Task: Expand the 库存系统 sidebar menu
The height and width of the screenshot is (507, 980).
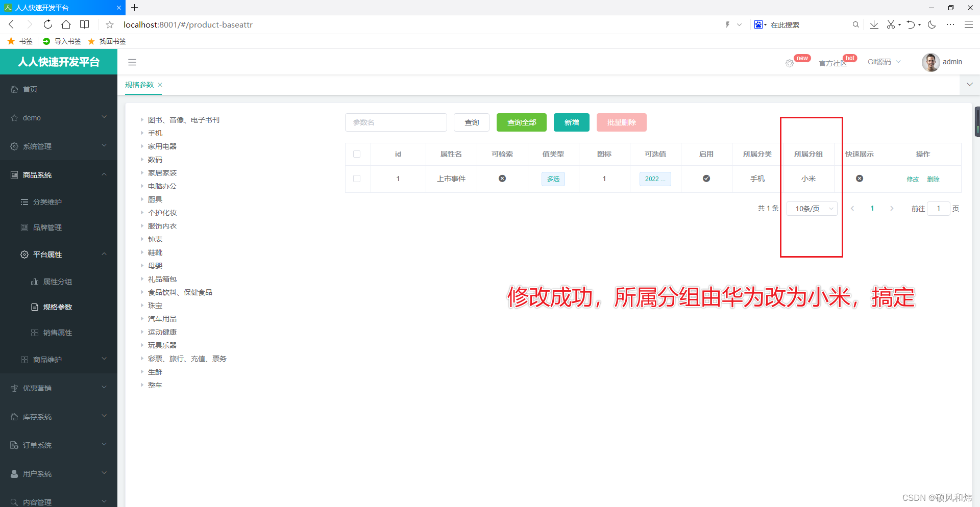Action: click(59, 417)
